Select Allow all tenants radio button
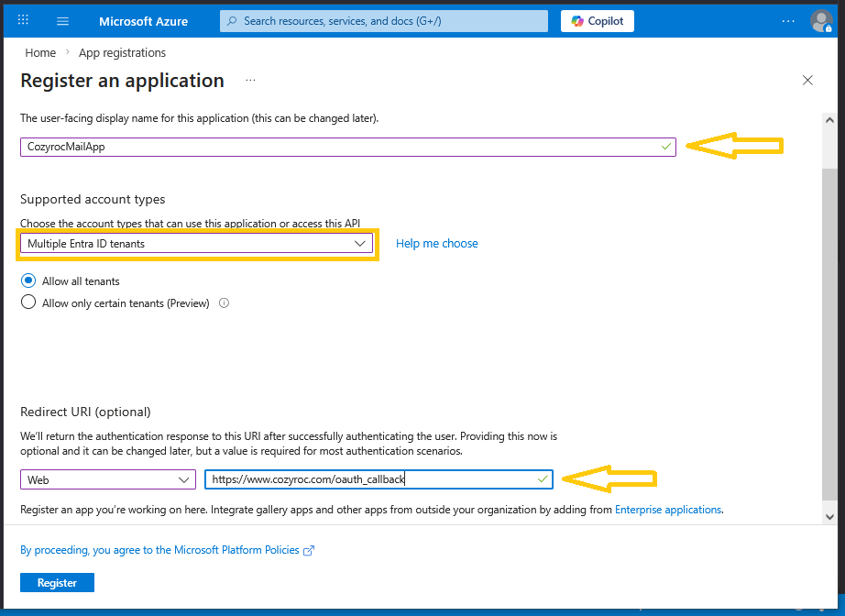 (28, 281)
